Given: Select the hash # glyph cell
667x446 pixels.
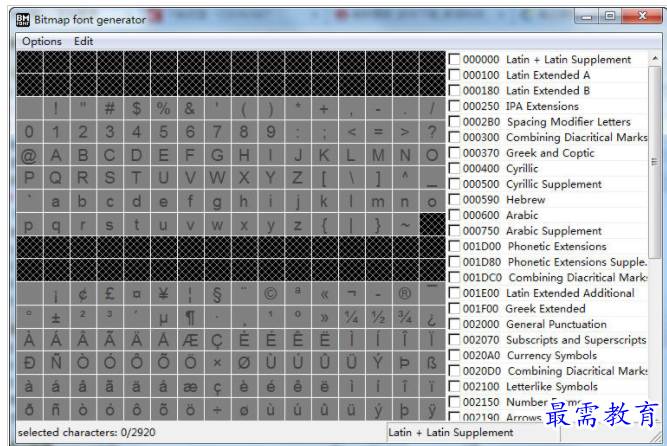Looking at the screenshot, I should click(x=110, y=109).
